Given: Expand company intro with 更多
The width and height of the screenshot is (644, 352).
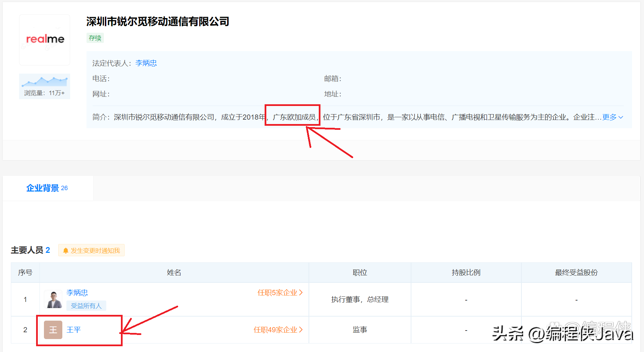Looking at the screenshot, I should pos(613,117).
